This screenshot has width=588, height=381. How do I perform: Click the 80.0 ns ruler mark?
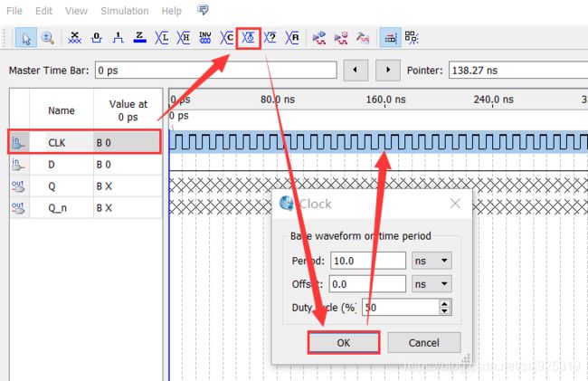[278, 100]
